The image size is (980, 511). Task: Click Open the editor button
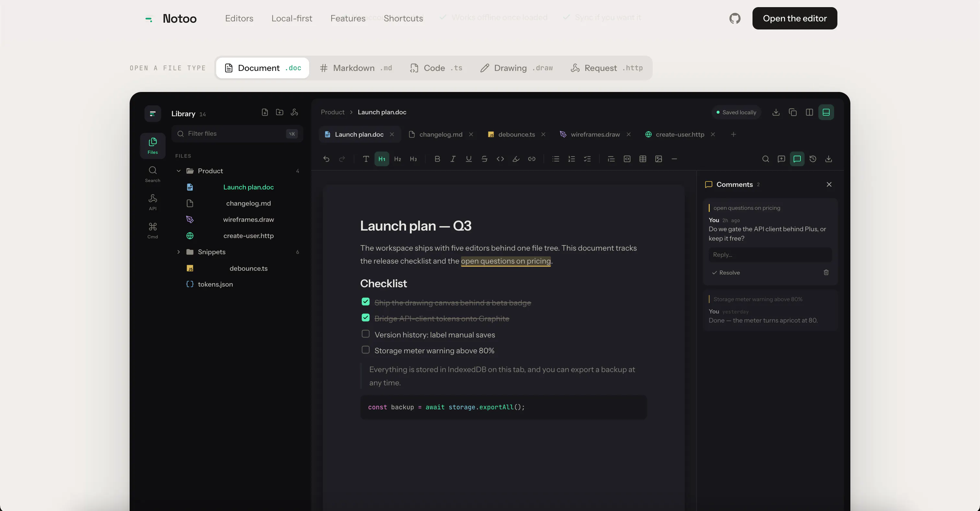(794, 18)
